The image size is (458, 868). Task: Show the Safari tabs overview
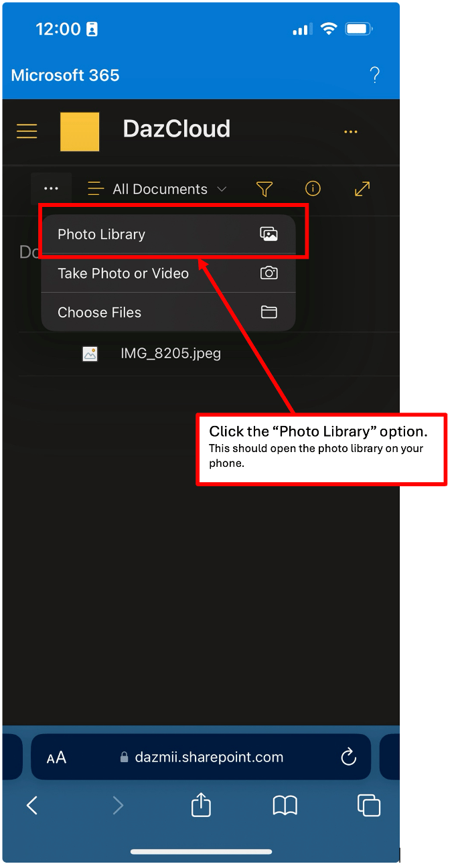pos(369,805)
